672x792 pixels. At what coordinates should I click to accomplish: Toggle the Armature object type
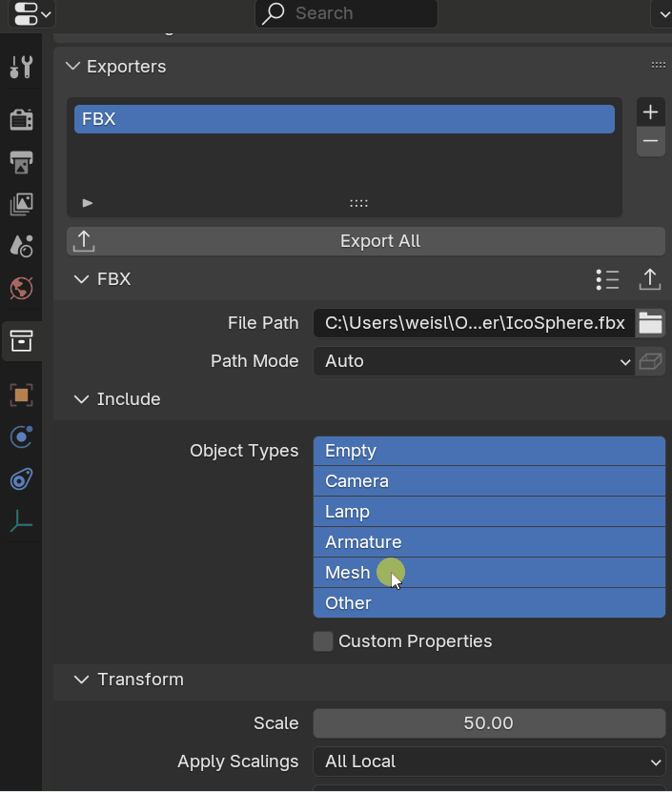click(x=489, y=542)
